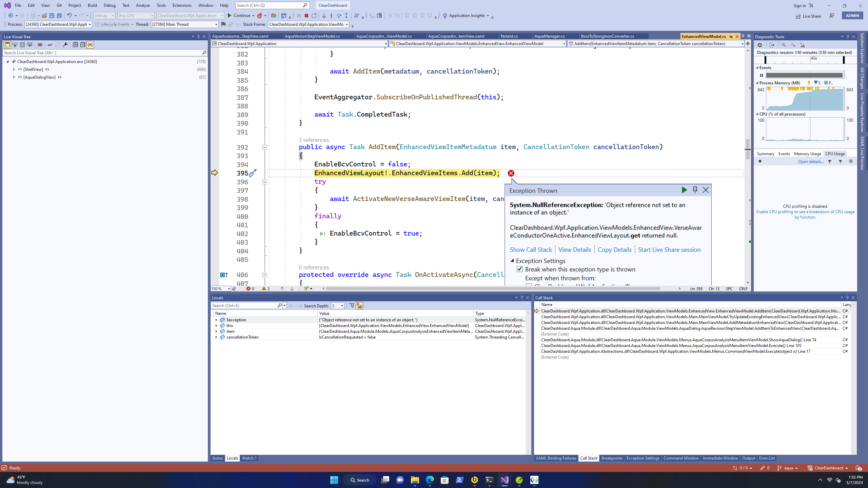Continue from Exception Thrown popup

pos(684,190)
